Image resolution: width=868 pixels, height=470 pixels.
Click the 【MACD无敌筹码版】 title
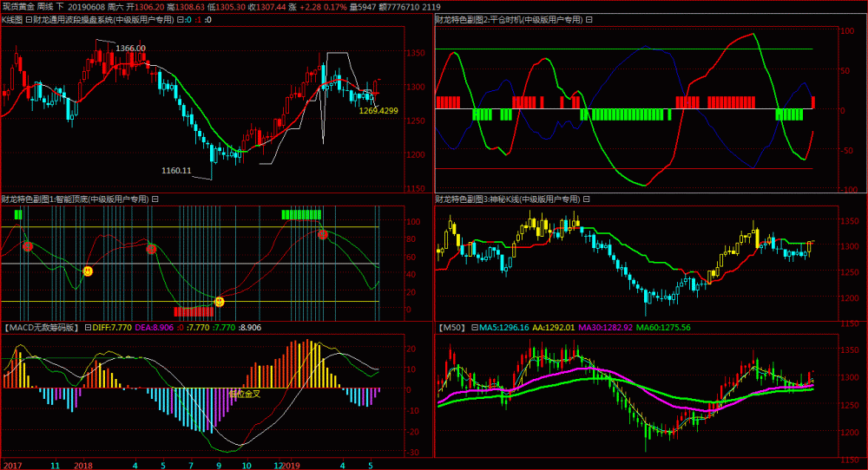coord(42,327)
